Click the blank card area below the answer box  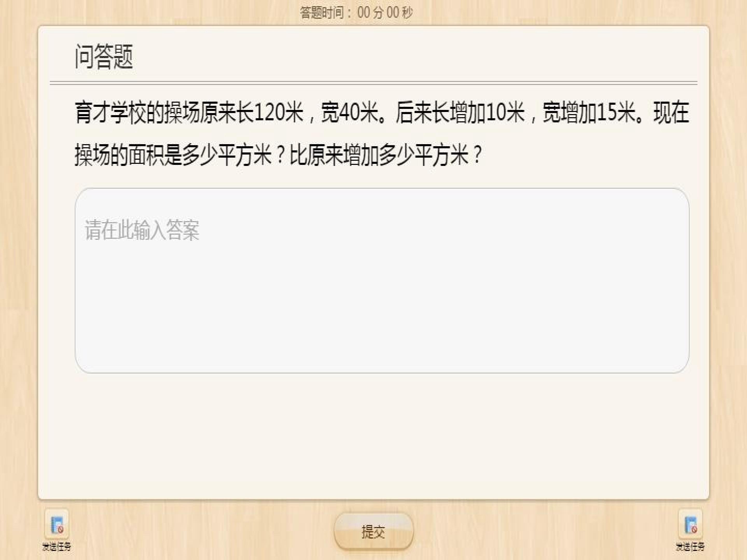tap(374, 436)
